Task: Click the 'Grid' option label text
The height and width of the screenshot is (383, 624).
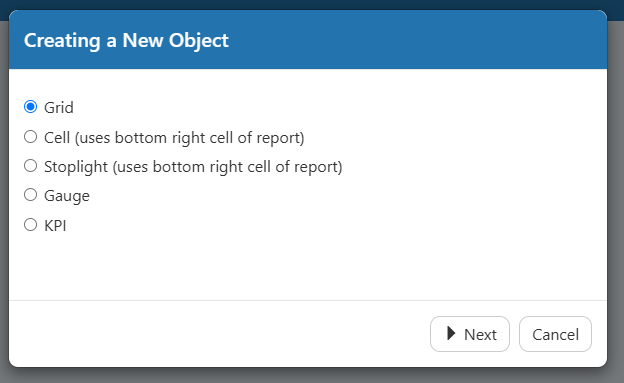Action: tap(59, 107)
